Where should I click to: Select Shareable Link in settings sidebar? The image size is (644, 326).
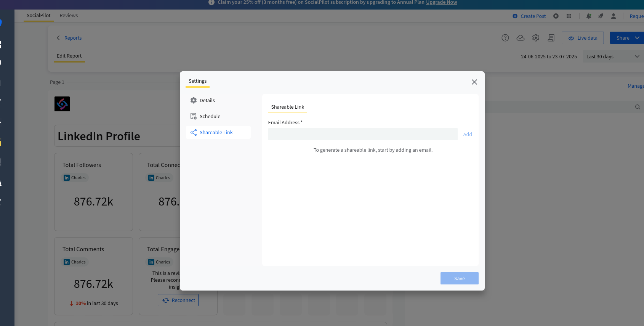click(x=218, y=132)
